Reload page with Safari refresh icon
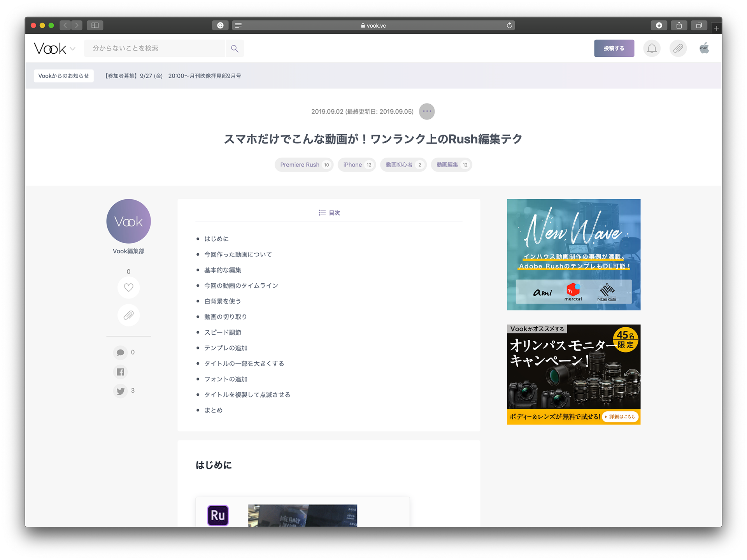 point(509,26)
